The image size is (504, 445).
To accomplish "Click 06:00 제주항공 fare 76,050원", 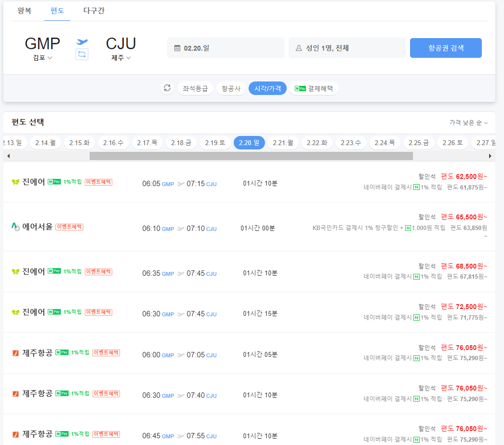I will pyautogui.click(x=464, y=348).
